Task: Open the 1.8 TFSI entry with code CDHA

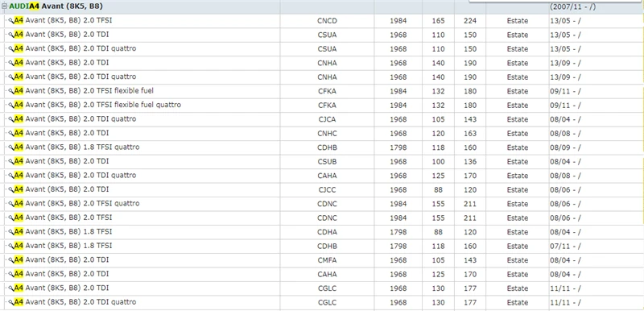Action: coord(64,232)
